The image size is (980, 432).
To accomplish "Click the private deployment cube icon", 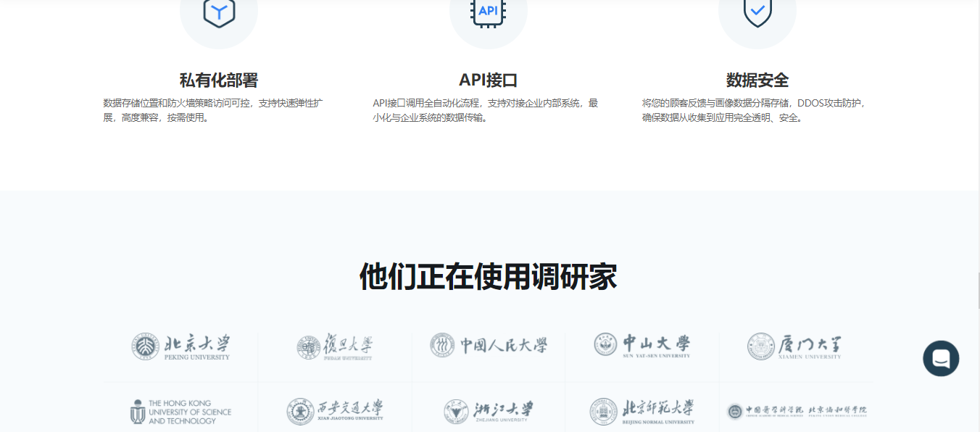I will pyautogui.click(x=219, y=11).
